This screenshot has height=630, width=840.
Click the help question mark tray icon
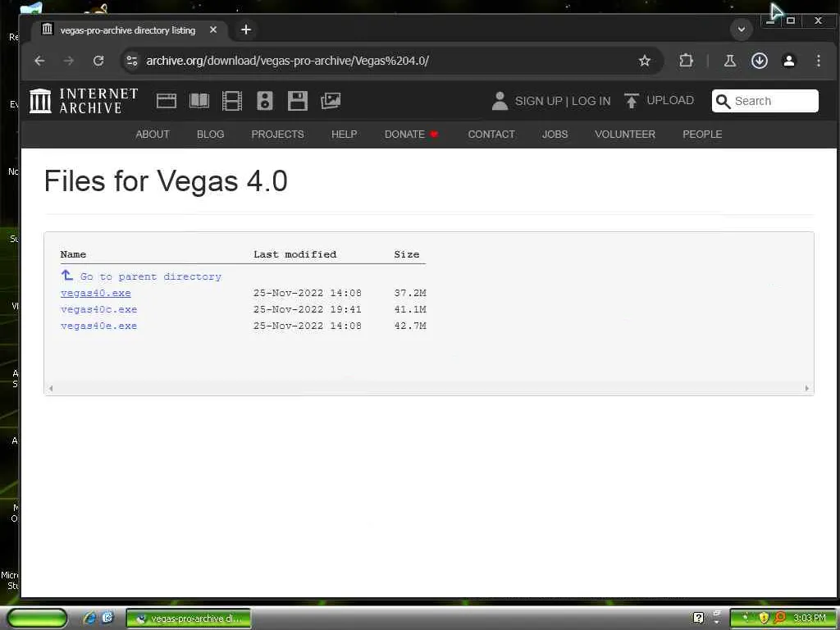point(698,619)
